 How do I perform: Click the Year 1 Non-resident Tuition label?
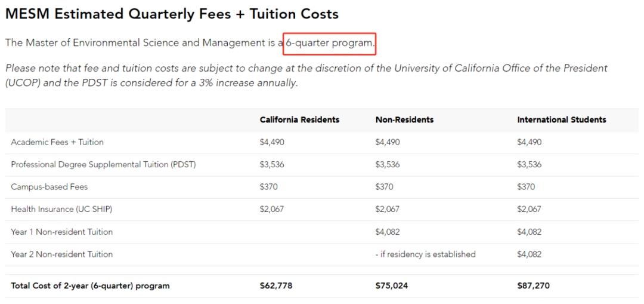point(61,232)
